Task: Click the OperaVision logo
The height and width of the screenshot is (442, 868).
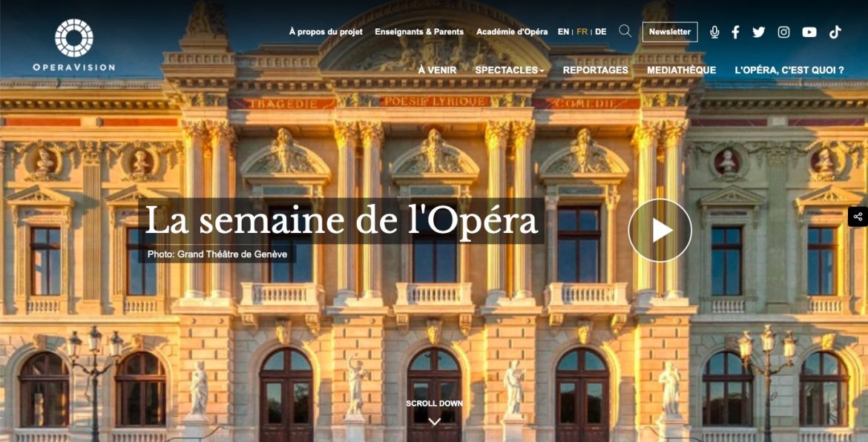Action: (73, 44)
